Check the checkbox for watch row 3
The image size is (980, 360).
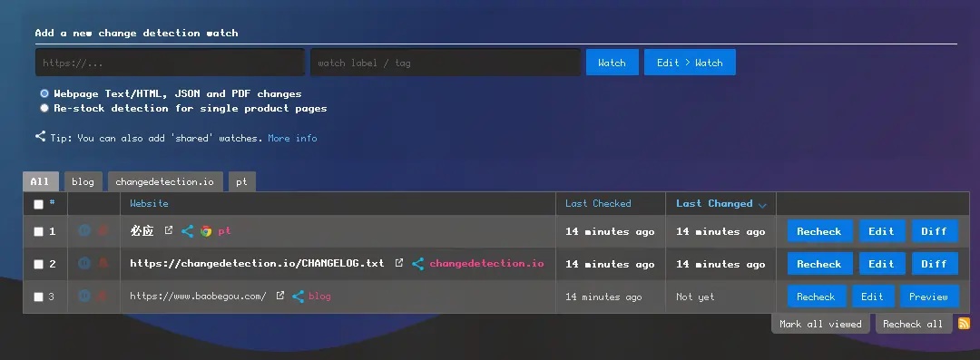[x=39, y=297]
